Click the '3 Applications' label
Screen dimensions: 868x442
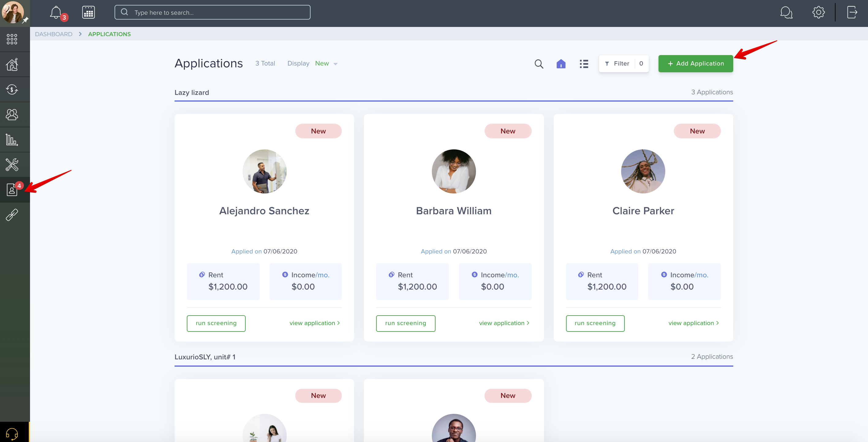click(x=712, y=92)
